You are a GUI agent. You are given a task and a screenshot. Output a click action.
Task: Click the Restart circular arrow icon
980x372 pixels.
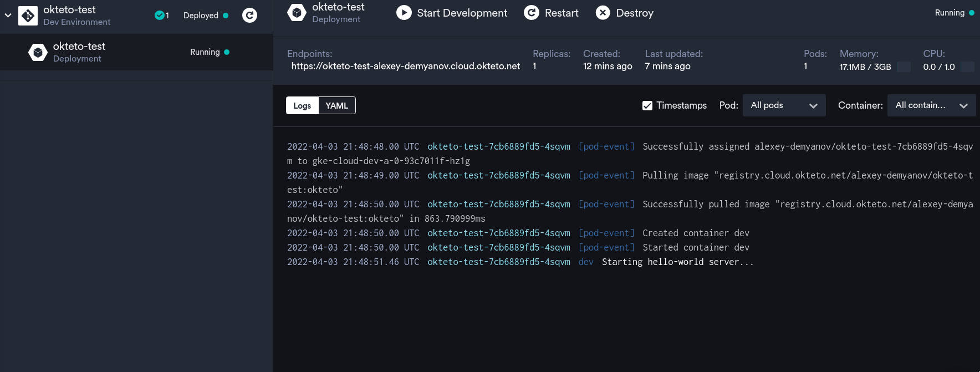(x=531, y=13)
